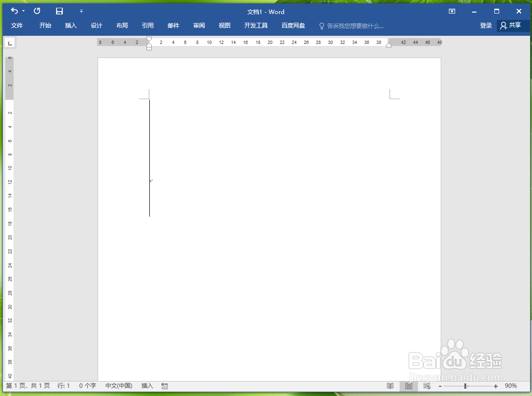Click the first line indent marker on ruler
Screen dimensions: 532x396
click(149, 39)
